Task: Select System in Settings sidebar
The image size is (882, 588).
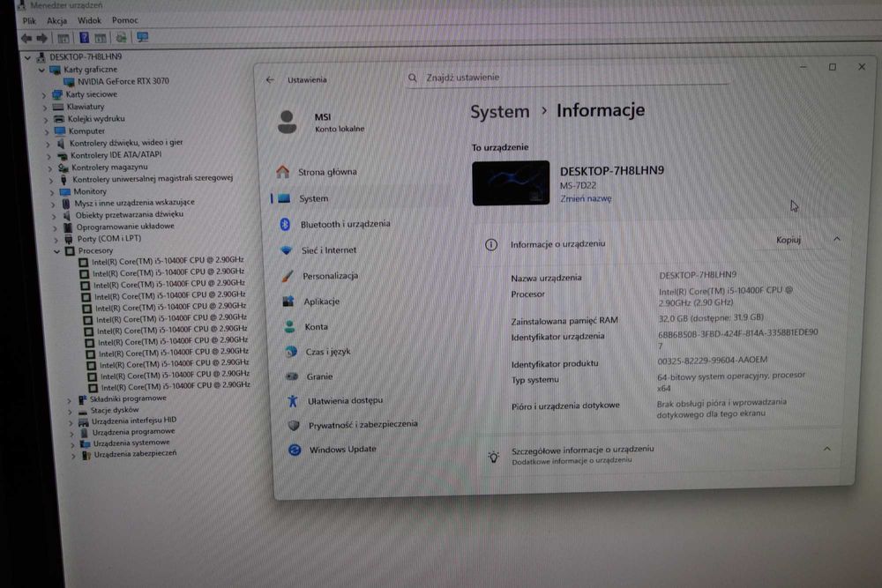Action: pos(360,198)
